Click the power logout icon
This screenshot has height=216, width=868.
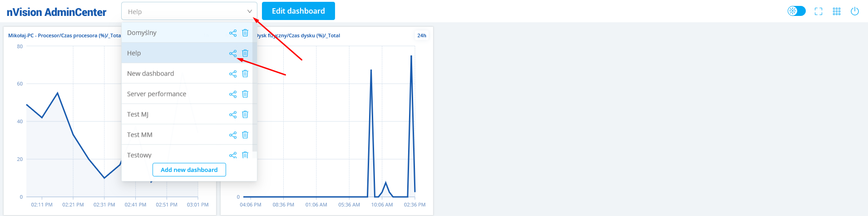pyautogui.click(x=855, y=11)
